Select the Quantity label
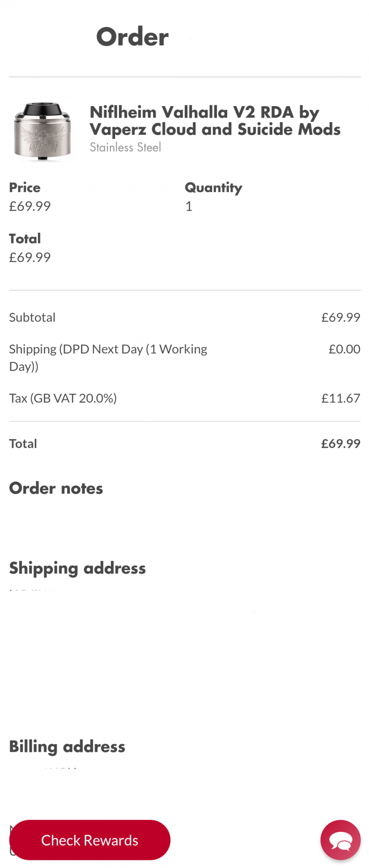This screenshot has width=369, height=868. (213, 187)
